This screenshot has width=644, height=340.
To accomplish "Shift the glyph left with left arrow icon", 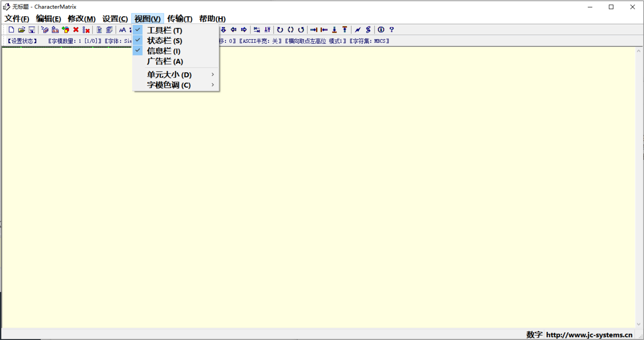I will [234, 30].
